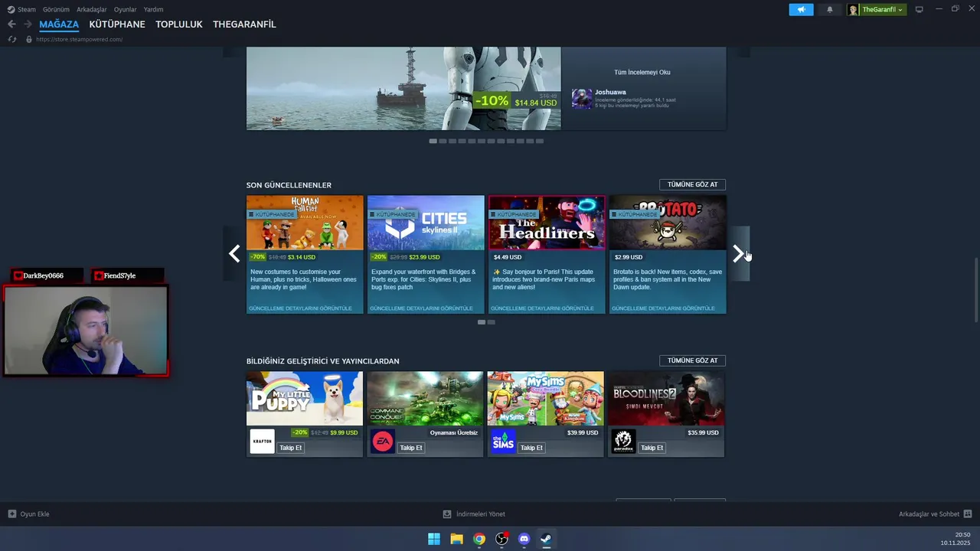Click the $14.84 USD discounted price
This screenshot has height=551, width=980.
(536, 103)
